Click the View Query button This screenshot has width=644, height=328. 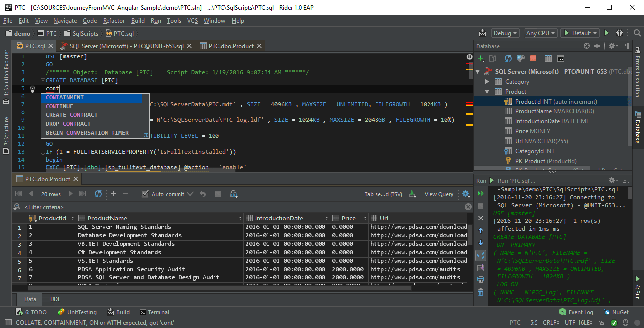(439, 194)
